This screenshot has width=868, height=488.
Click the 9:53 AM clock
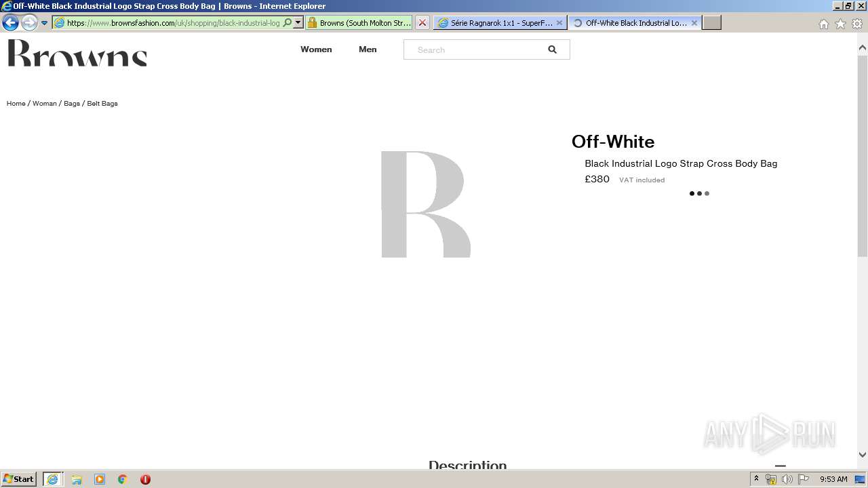pos(833,479)
